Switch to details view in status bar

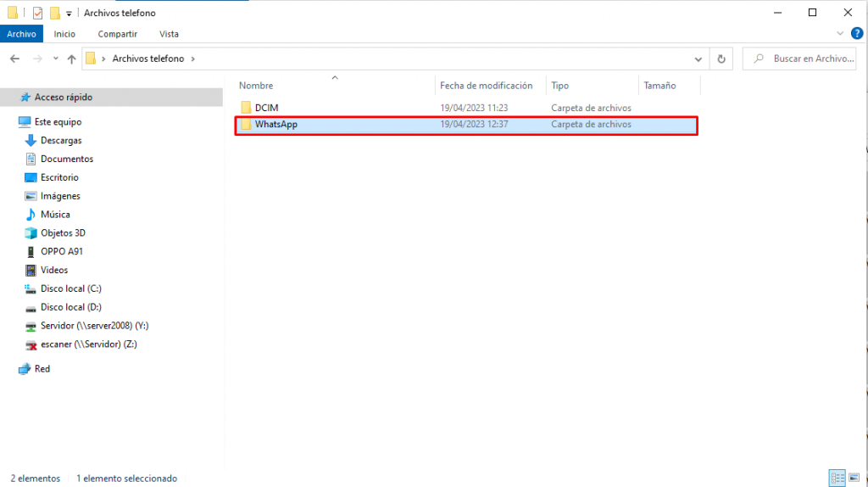point(837,478)
